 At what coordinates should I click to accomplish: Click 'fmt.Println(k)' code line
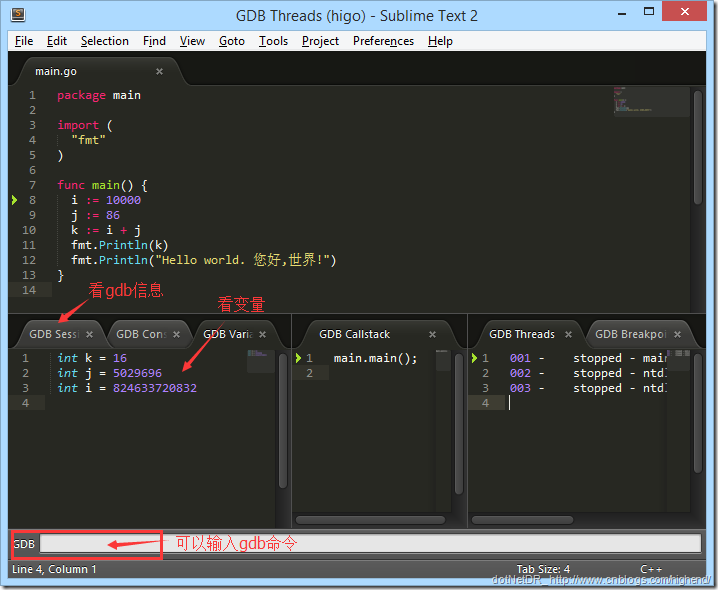coord(120,246)
